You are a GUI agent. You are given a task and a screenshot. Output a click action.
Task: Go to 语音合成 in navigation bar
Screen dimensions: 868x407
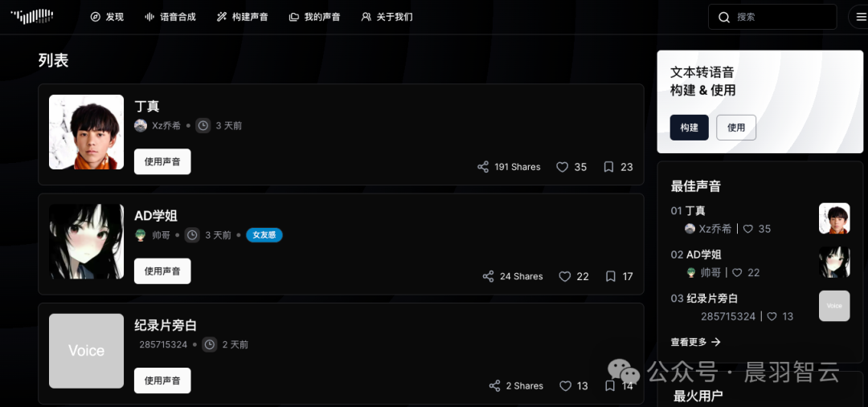pyautogui.click(x=170, y=17)
